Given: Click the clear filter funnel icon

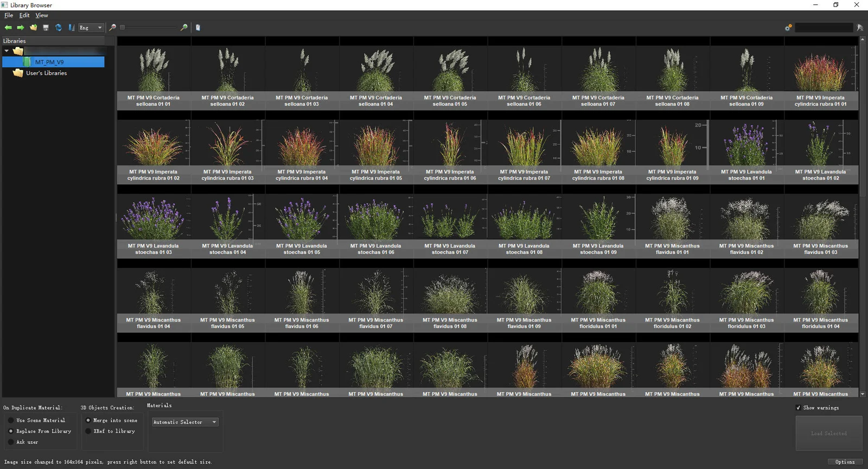Looking at the screenshot, I should (860, 28).
